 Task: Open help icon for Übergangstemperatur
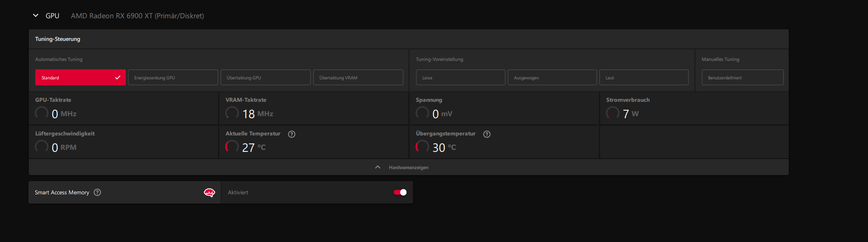[x=487, y=134]
